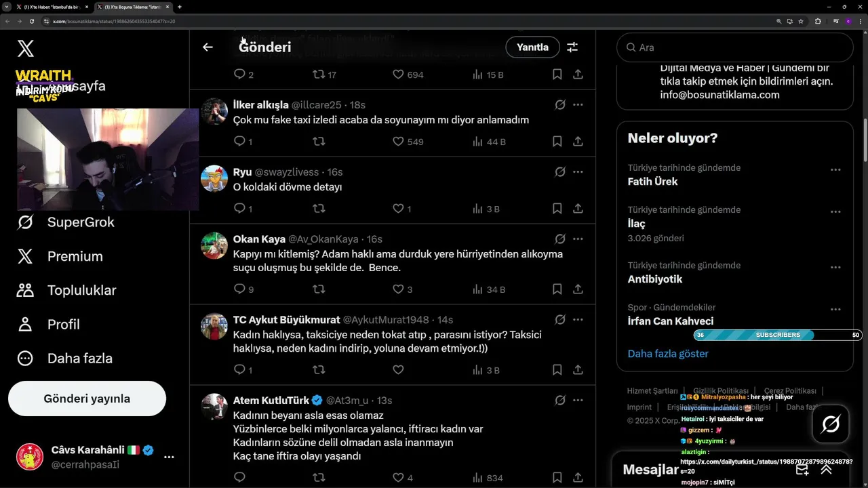Expand the Mesajlar panel with double chevron
This screenshot has height=488, width=868.
click(x=826, y=470)
